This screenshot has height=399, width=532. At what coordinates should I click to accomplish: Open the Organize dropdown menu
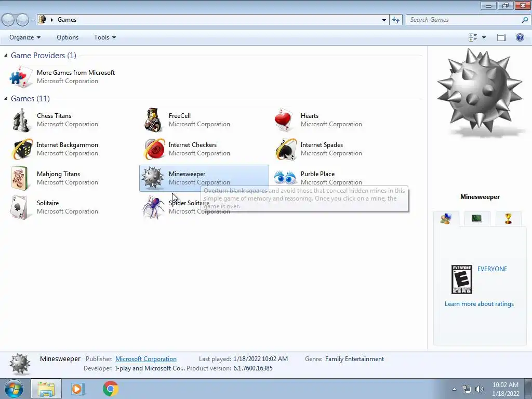25,37
